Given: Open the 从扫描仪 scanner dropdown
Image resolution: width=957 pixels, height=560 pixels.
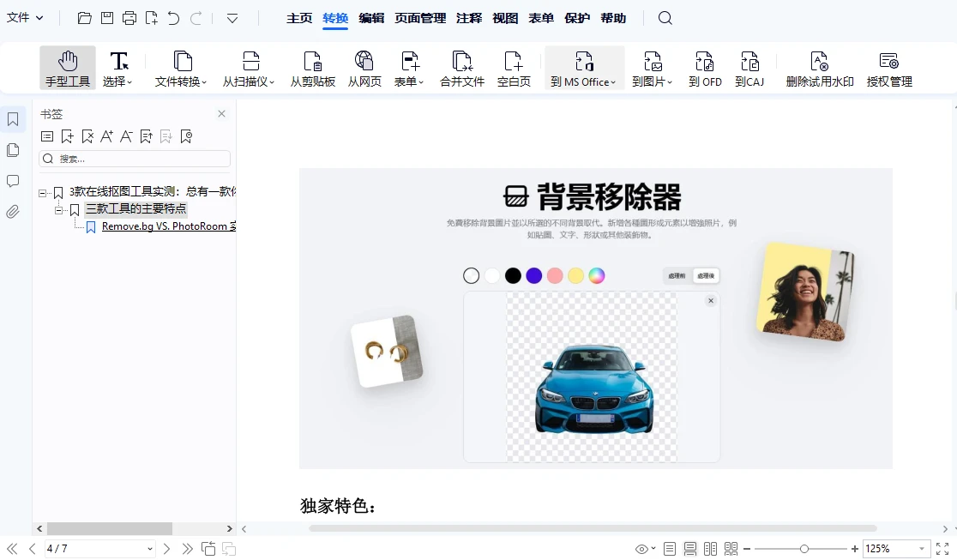Looking at the screenshot, I should coord(249,69).
